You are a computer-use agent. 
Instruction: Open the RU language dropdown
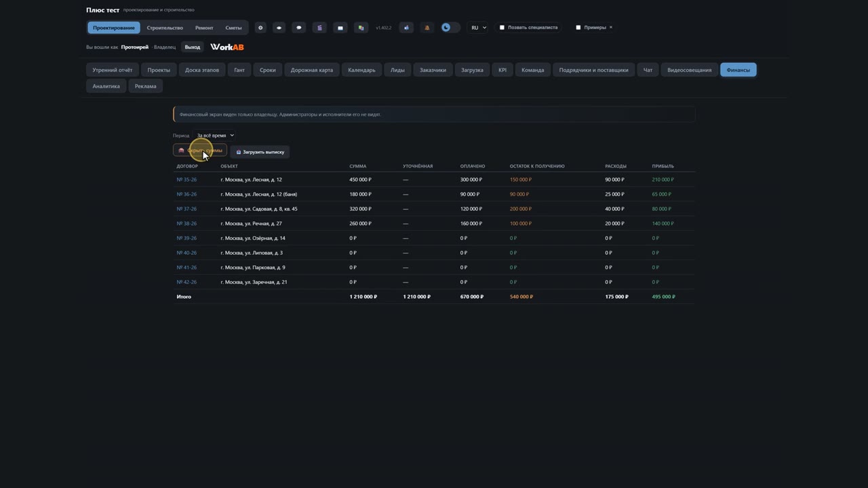tap(478, 28)
